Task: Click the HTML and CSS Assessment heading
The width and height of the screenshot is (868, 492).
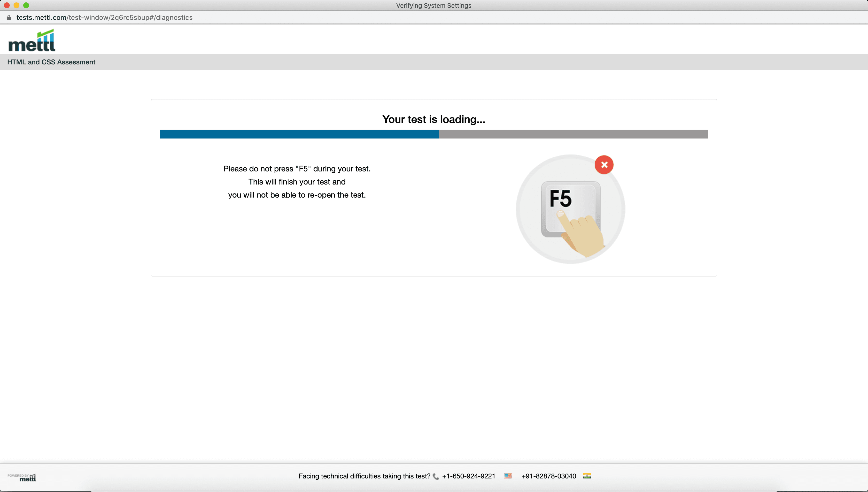Action: (x=51, y=62)
